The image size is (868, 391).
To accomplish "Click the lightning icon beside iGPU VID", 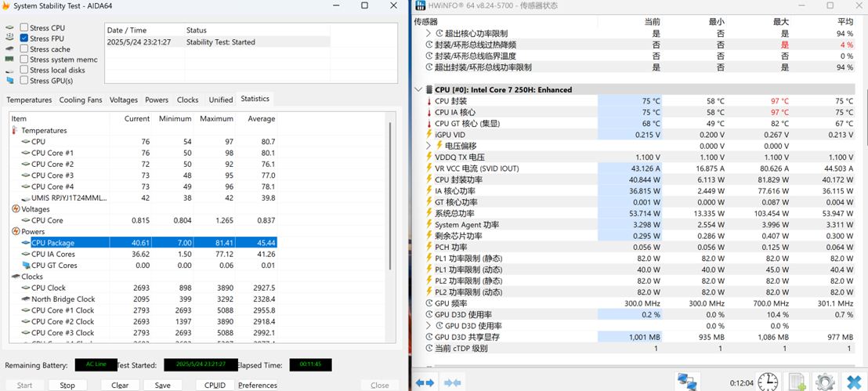I will 429,135.
